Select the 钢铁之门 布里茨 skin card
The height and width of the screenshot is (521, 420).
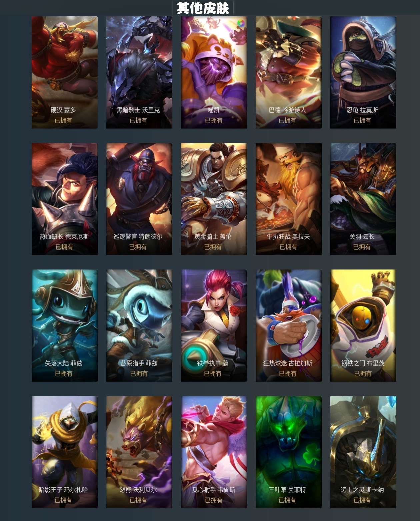click(x=363, y=325)
